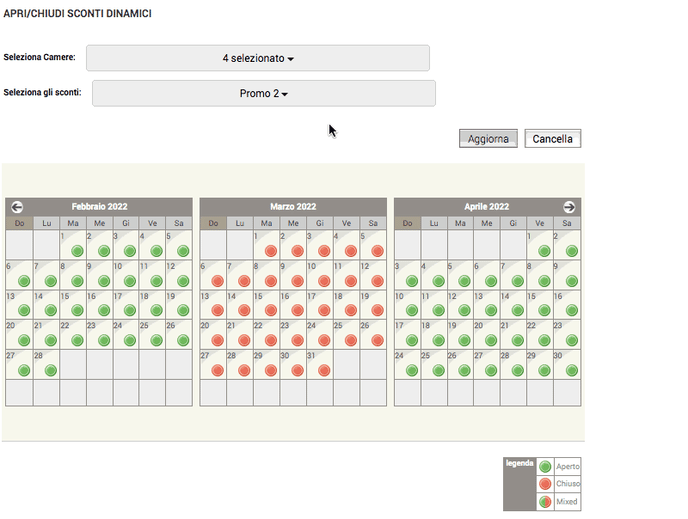The width and height of the screenshot is (688, 519).
Task: Click the Aprile 2022 month title
Action: pos(488,207)
